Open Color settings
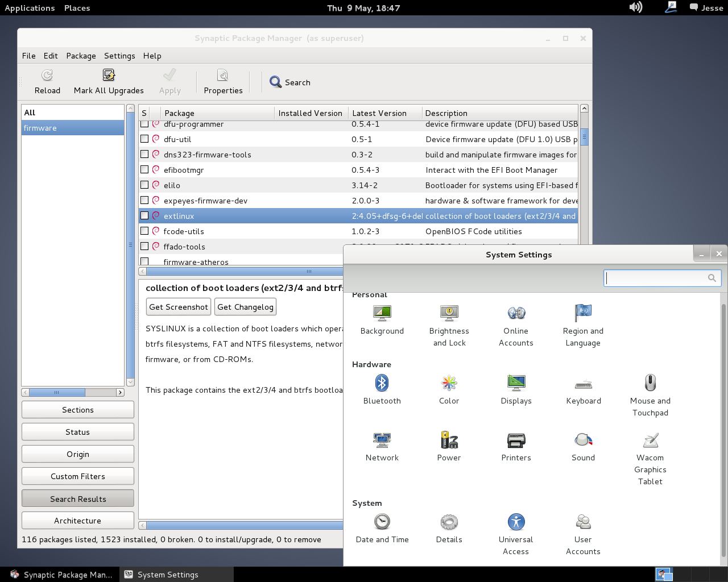728x582 pixels. [449, 390]
